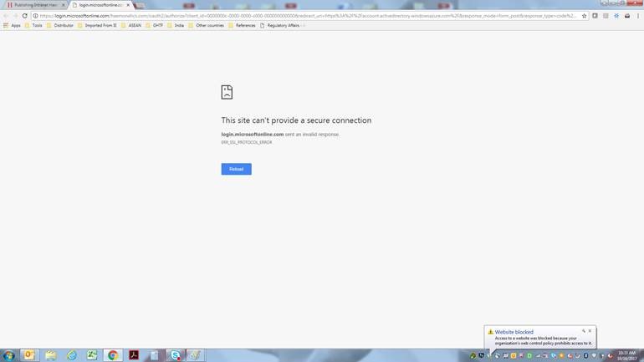The height and width of the screenshot is (362, 644).
Task: Open Internet Explorer from the taskbar
Action: point(71,355)
